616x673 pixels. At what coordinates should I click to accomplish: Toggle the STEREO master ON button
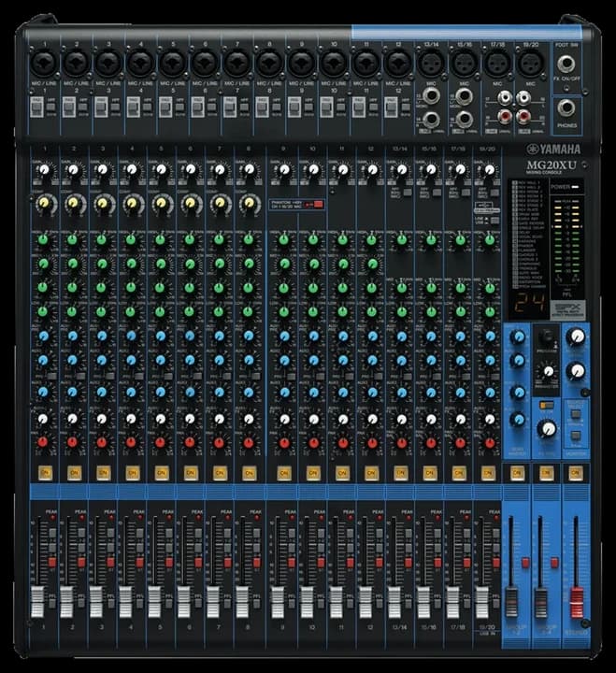point(575,473)
